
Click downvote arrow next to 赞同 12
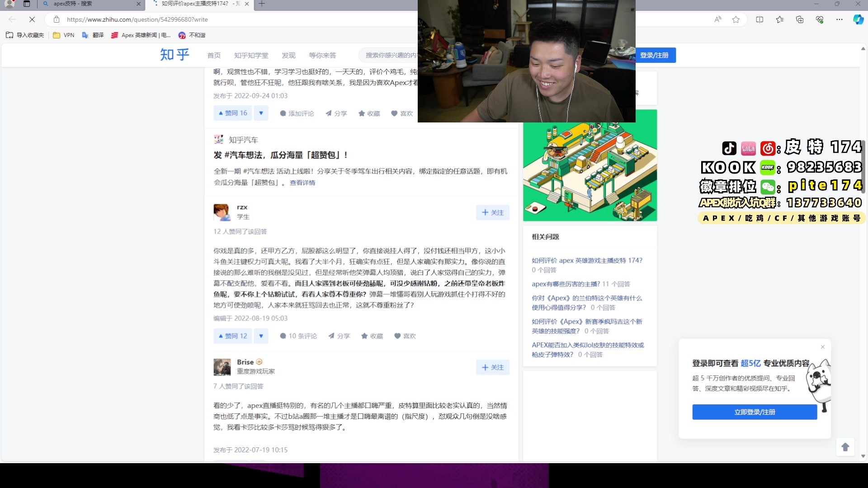tap(261, 336)
